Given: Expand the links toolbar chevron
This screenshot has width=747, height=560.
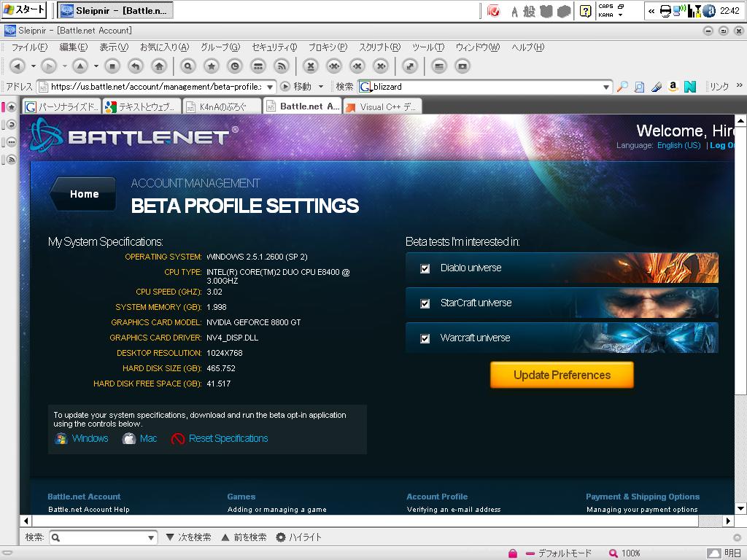Looking at the screenshot, I should pos(740,85).
